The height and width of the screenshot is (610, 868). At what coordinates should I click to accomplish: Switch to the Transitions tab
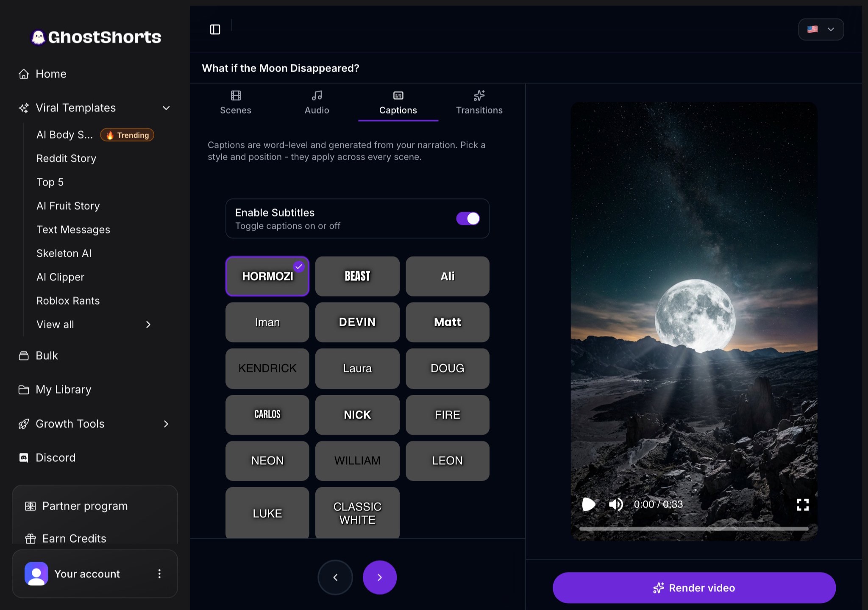[x=479, y=103]
